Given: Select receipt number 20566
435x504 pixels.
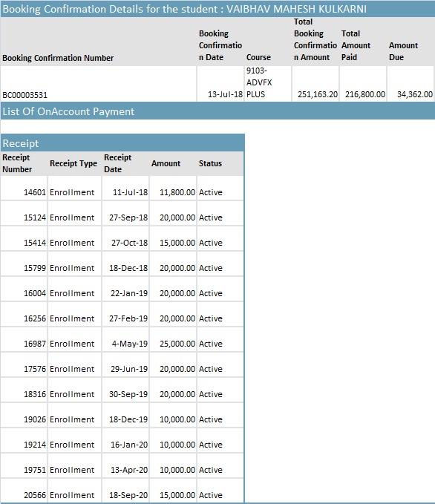Looking at the screenshot, I should (x=35, y=495).
